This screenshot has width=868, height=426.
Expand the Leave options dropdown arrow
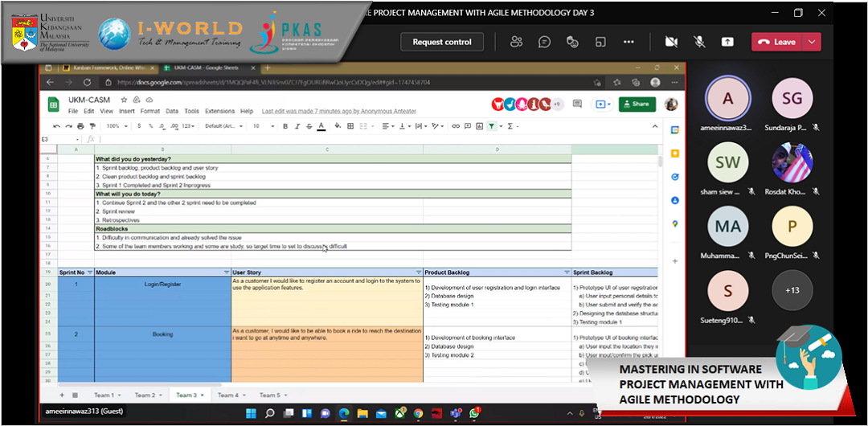tap(812, 42)
